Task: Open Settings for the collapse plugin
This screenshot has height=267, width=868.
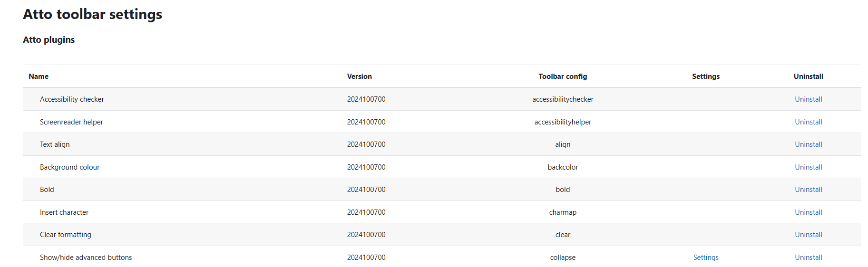Action: pos(705,257)
